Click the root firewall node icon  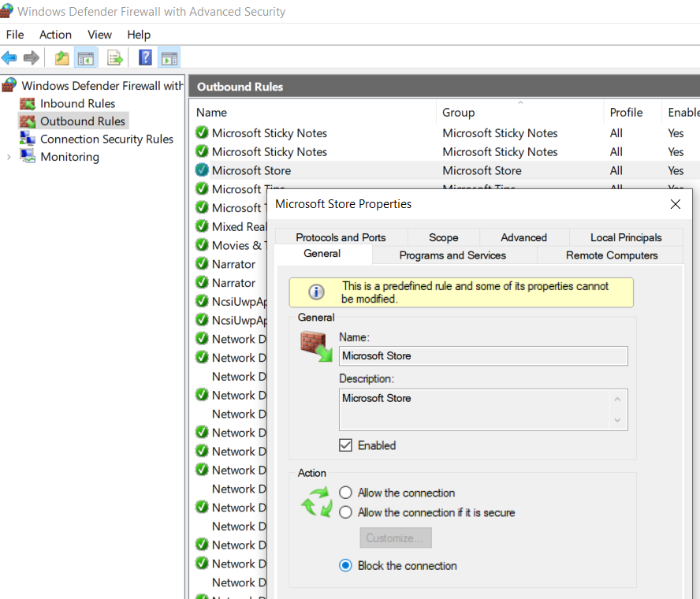tap(9, 85)
